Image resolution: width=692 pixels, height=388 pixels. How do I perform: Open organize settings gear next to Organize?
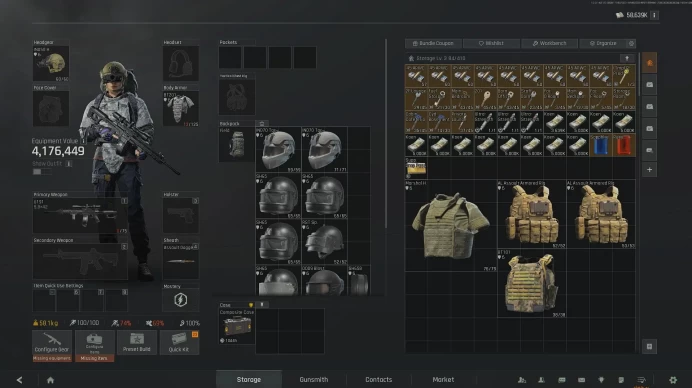[631, 43]
